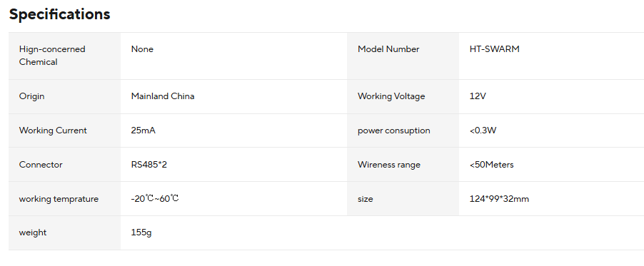Image resolution: width=644 pixels, height=266 pixels.
Task: Click the Specifications heading
Action: coord(59,14)
